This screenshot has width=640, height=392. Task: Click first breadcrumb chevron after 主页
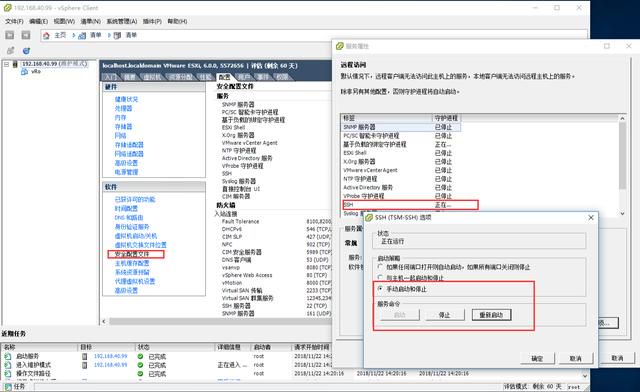coord(74,36)
